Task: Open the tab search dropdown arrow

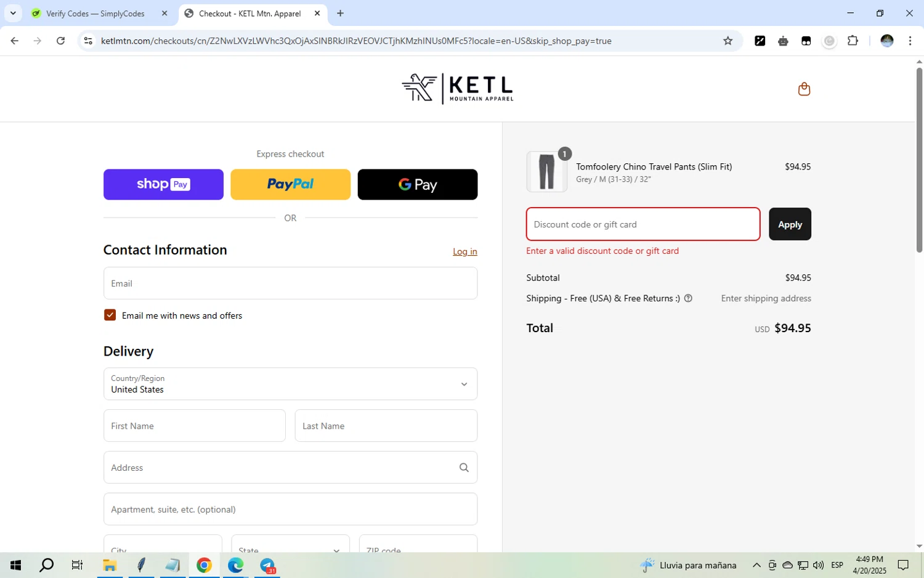Action: point(12,13)
